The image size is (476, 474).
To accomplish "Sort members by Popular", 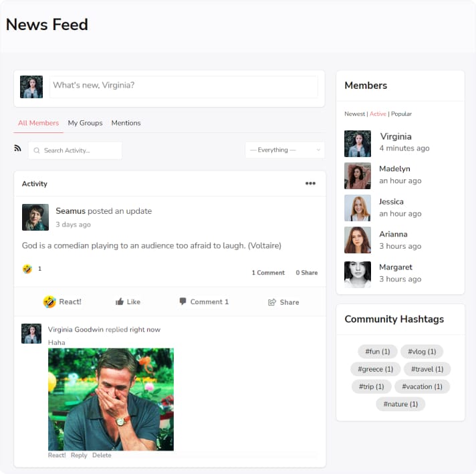I will (401, 114).
